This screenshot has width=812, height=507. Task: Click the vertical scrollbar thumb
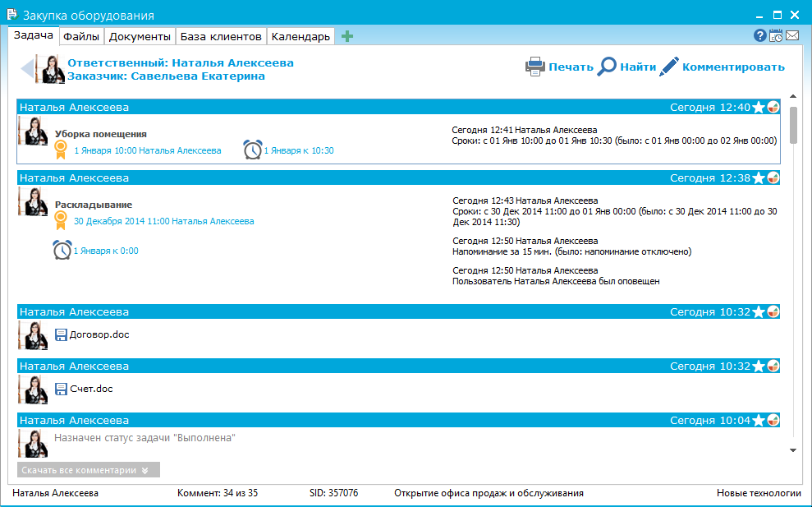tap(793, 125)
